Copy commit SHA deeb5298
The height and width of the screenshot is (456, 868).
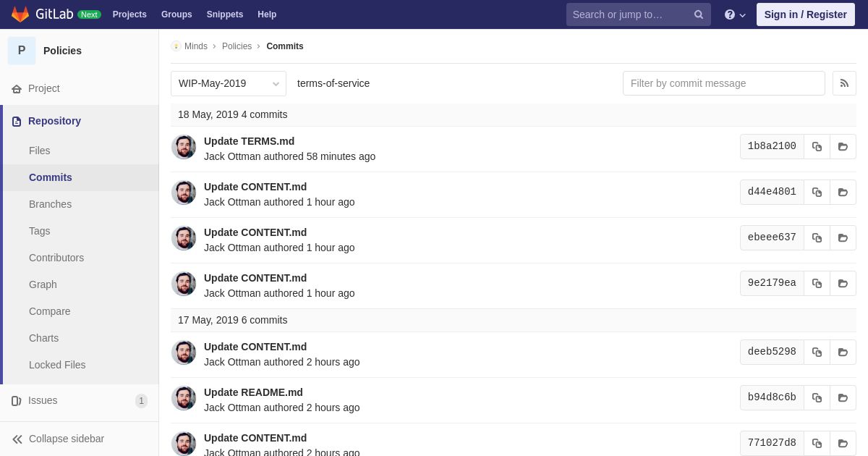pos(817,352)
